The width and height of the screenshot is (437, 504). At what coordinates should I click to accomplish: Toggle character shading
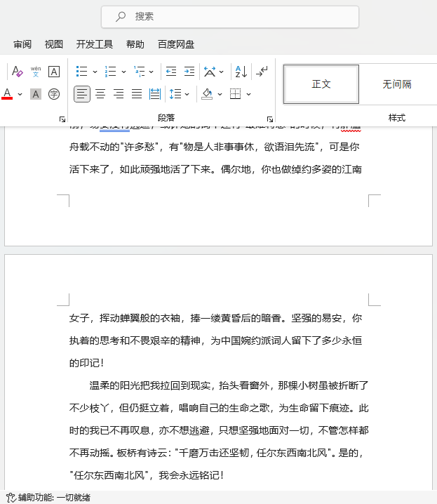[x=36, y=94]
